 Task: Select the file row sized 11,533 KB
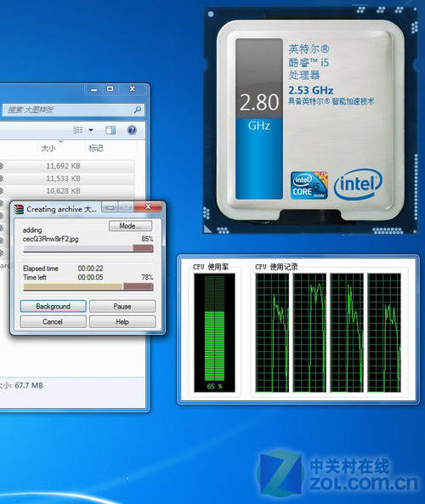tap(67, 178)
